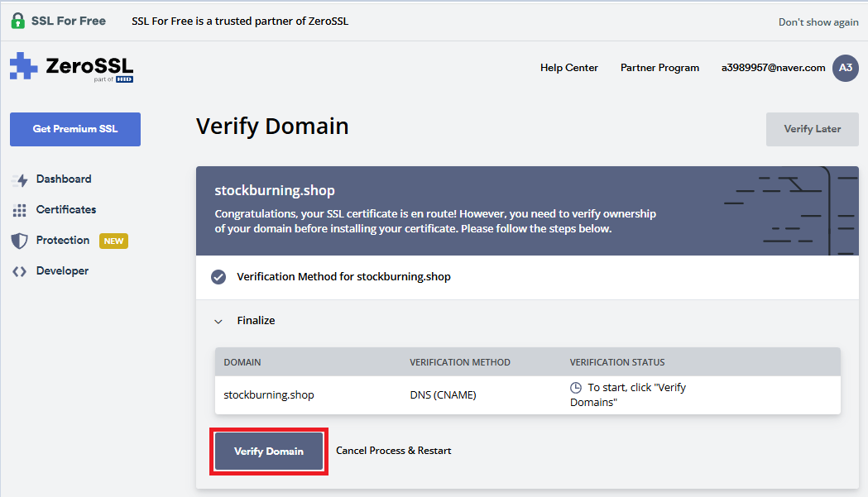Click the 'To start, click Verify Domains' status
Screen dimensions: 868x497
[x=628, y=394]
